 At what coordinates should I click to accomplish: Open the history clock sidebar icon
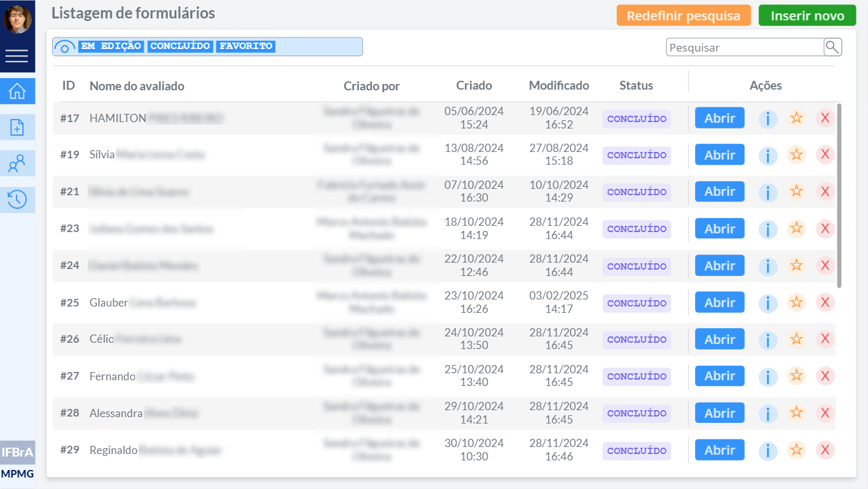pyautogui.click(x=17, y=200)
